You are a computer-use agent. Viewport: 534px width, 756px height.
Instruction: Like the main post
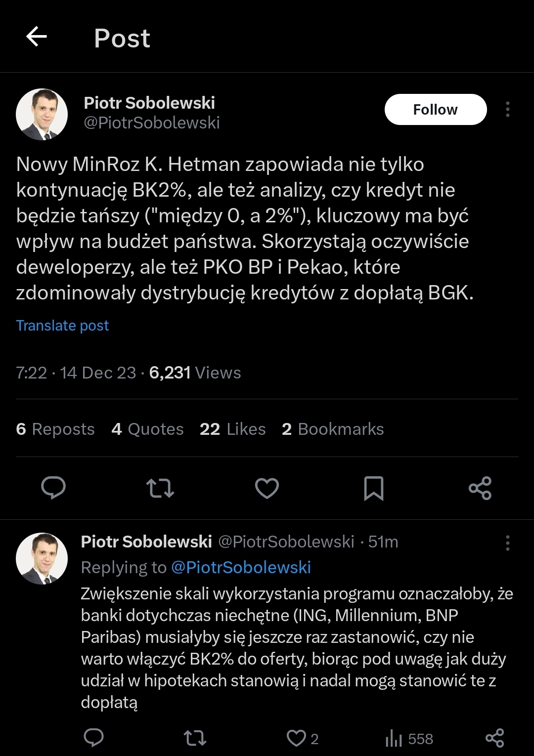point(267,488)
